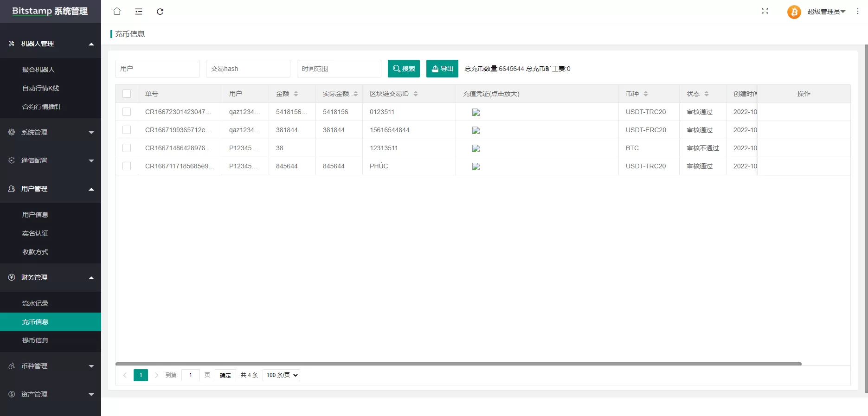Enter fullscreen using the expand icon
This screenshot has height=416, width=868.
(x=765, y=11)
